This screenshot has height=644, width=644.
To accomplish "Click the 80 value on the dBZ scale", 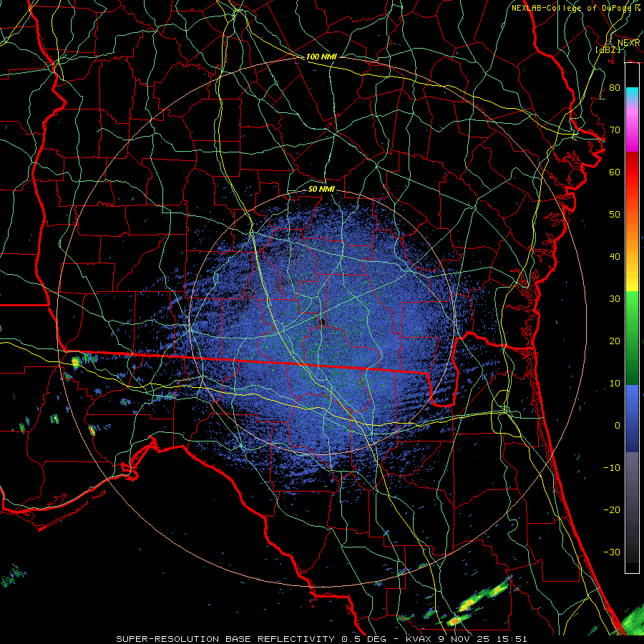I will pyautogui.click(x=615, y=87).
